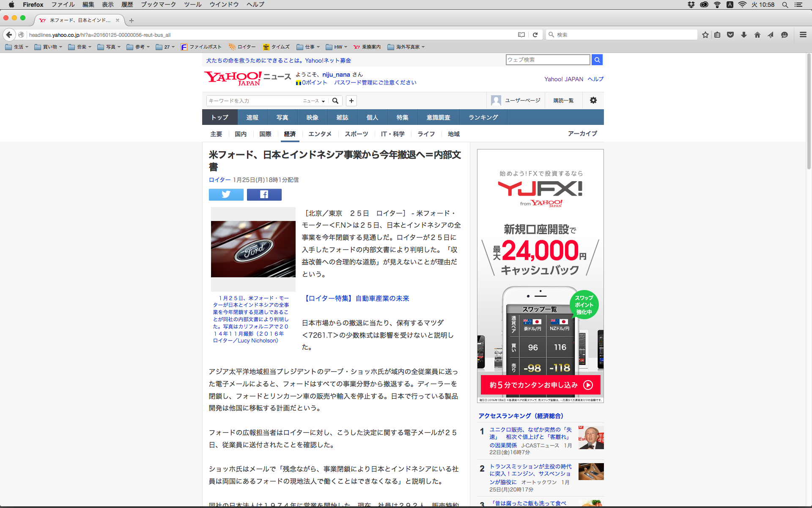This screenshot has height=508, width=812.
Task: Switch to the ランキング news tab
Action: (483, 117)
